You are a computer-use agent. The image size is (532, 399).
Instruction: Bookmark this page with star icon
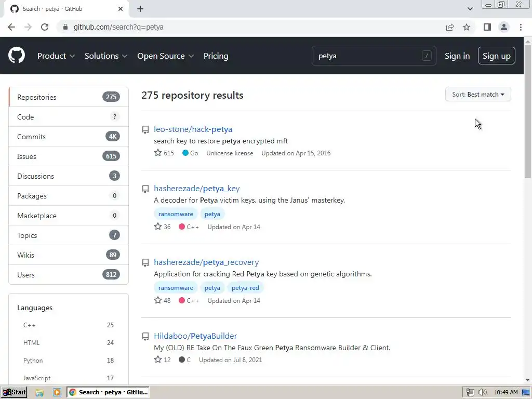click(x=467, y=27)
